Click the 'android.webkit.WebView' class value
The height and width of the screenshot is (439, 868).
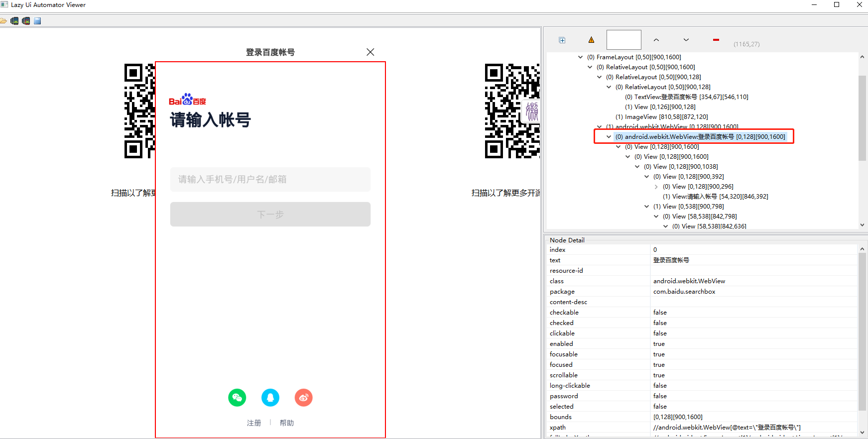[x=689, y=281]
